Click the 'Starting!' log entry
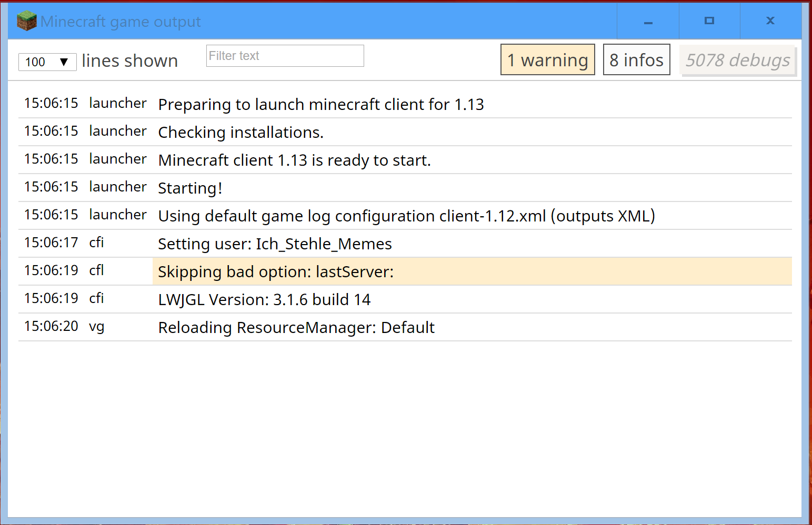Screen dimensions: 812x525 (190, 188)
